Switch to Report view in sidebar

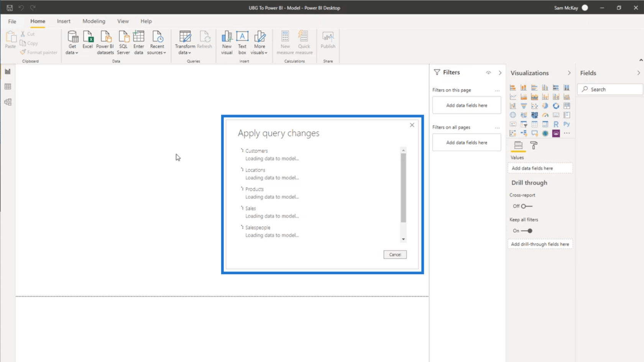8,72
